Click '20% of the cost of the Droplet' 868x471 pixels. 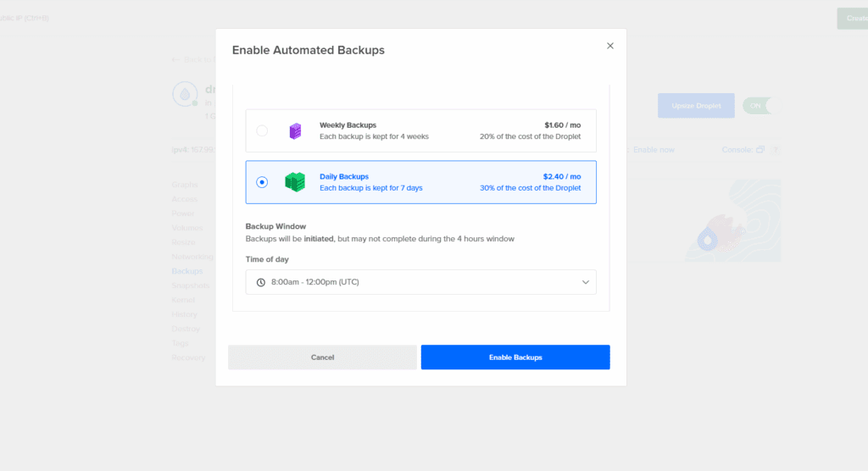click(x=531, y=136)
